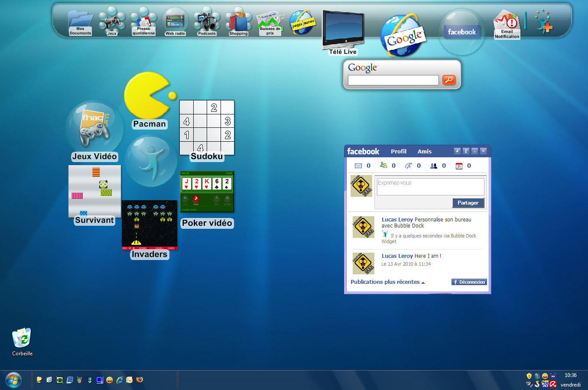Click in the Google search field
This screenshot has width=588, height=390.
[x=393, y=80]
